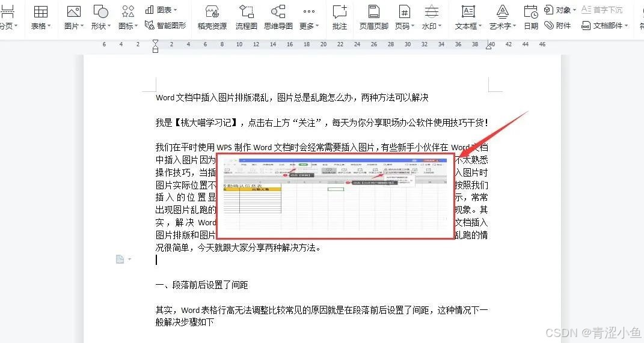644x343 pixels.
Task: Click the 对象 object icon
Action: coord(548,10)
